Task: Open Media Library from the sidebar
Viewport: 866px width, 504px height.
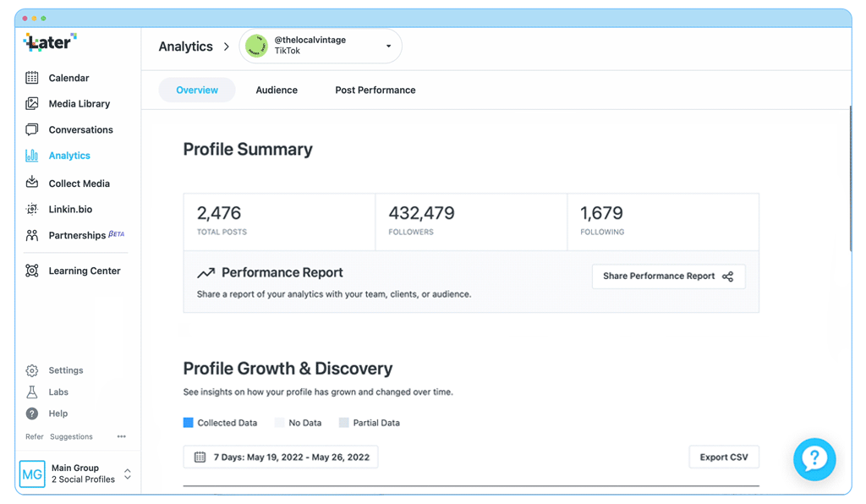Action: click(x=79, y=104)
